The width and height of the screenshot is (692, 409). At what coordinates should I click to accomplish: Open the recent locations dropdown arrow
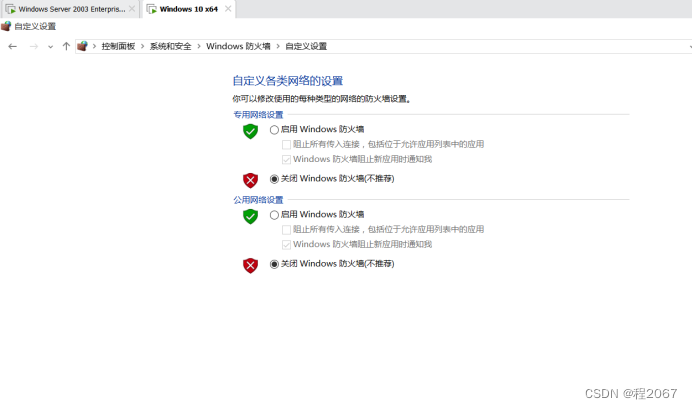(x=50, y=47)
